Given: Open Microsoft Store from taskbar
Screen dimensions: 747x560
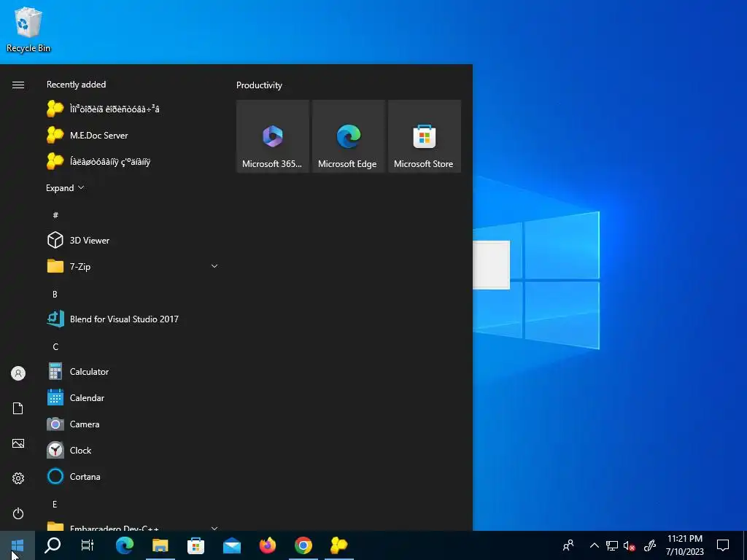Looking at the screenshot, I should click(x=196, y=545).
